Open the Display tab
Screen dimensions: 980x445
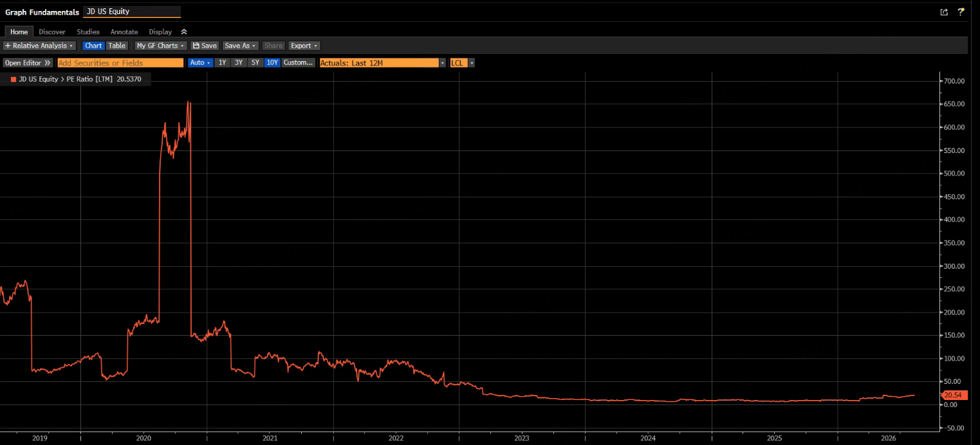(x=160, y=32)
